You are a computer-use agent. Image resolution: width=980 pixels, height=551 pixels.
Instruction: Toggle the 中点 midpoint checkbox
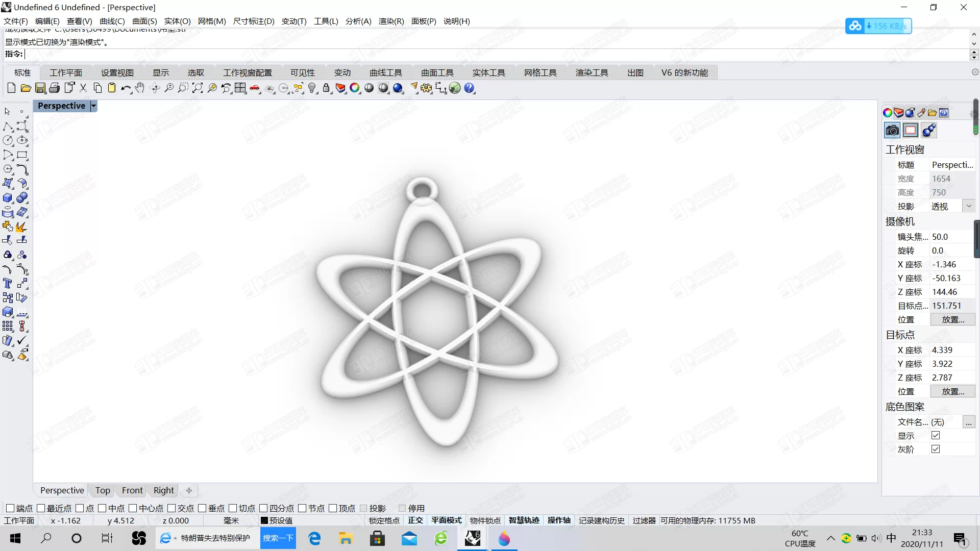[x=103, y=509]
